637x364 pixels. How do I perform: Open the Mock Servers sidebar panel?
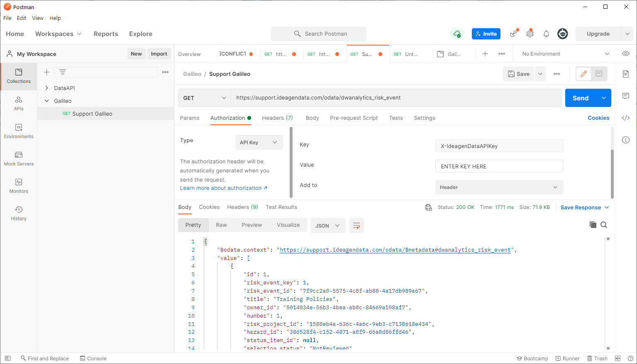19,158
